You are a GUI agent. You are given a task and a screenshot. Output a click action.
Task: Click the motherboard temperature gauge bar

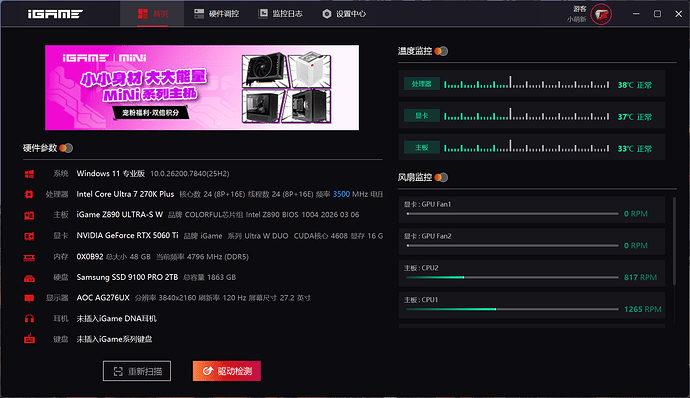[527, 146]
